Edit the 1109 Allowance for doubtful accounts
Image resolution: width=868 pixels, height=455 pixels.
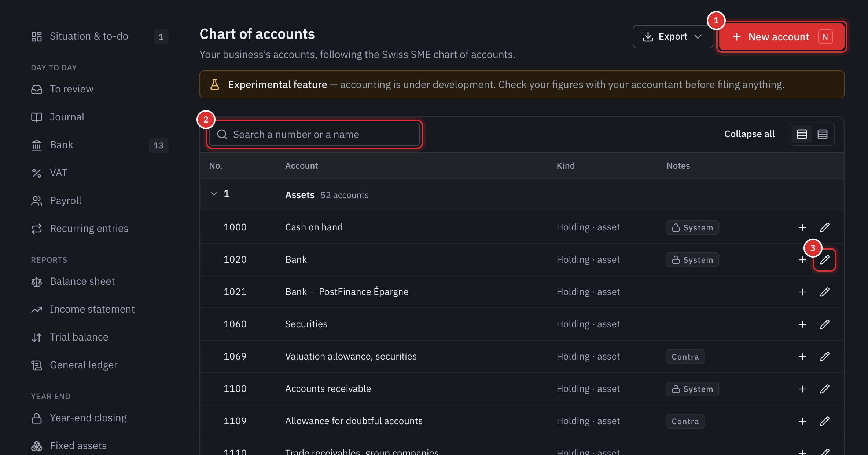pos(824,421)
